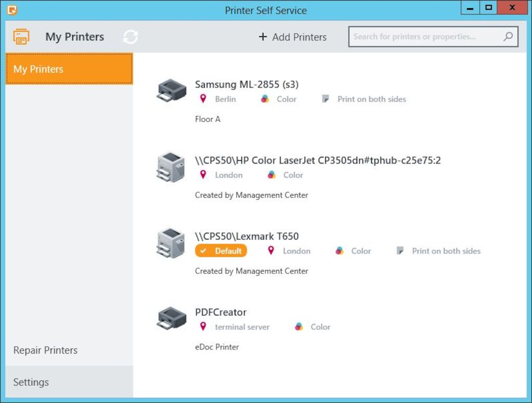532x403 pixels.
Task: Click Samsung's duplex page icon
Action: 325,99
